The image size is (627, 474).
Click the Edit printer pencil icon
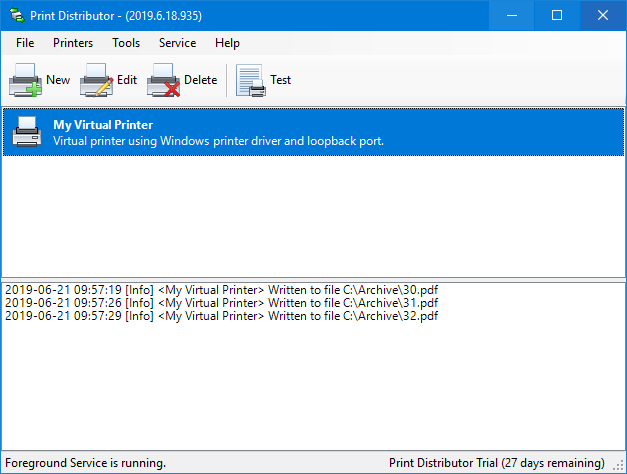[96, 80]
